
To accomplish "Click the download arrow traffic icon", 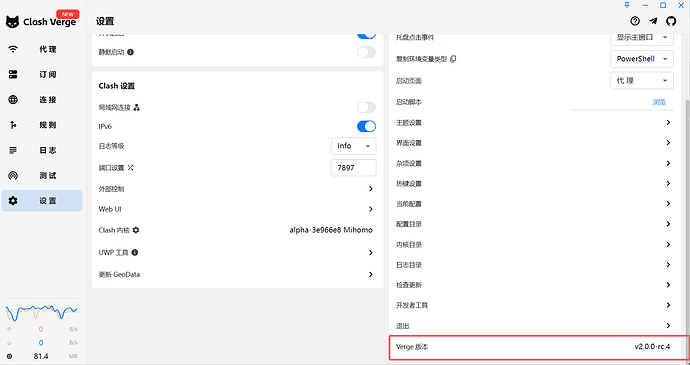I will coord(10,343).
